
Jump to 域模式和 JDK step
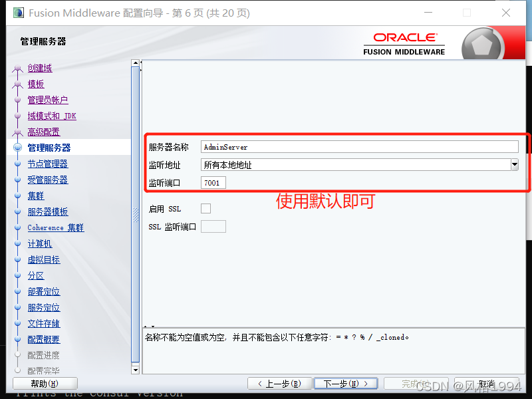[x=52, y=116]
